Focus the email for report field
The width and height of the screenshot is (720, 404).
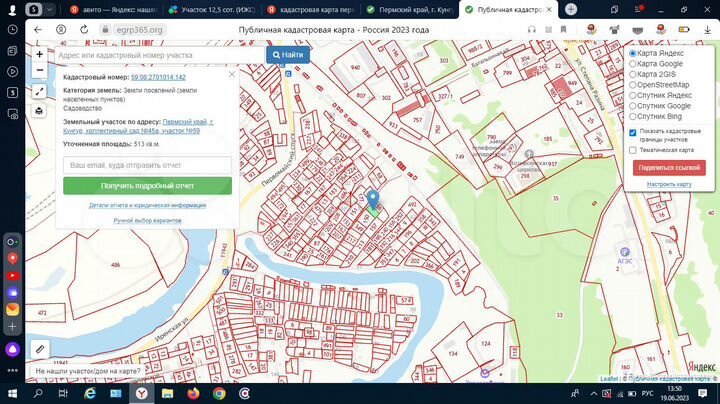pyautogui.click(x=147, y=165)
